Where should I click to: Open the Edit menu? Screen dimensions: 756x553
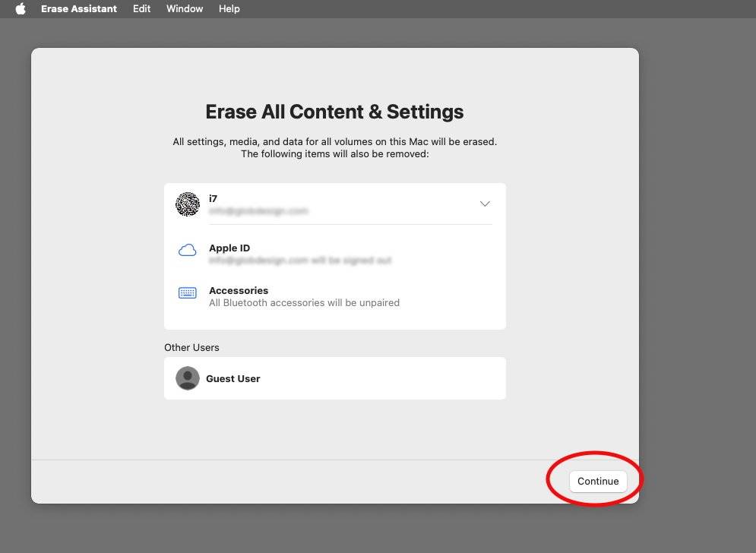click(x=142, y=8)
